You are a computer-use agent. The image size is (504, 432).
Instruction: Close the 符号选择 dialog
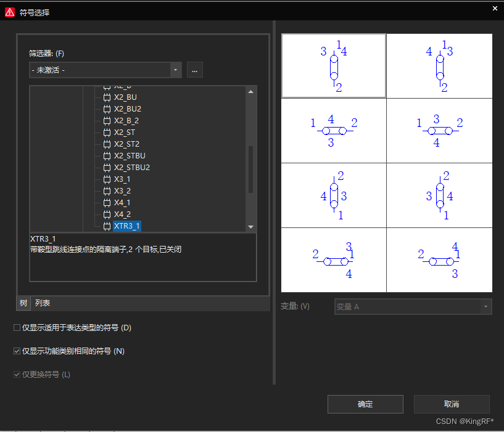click(x=495, y=9)
